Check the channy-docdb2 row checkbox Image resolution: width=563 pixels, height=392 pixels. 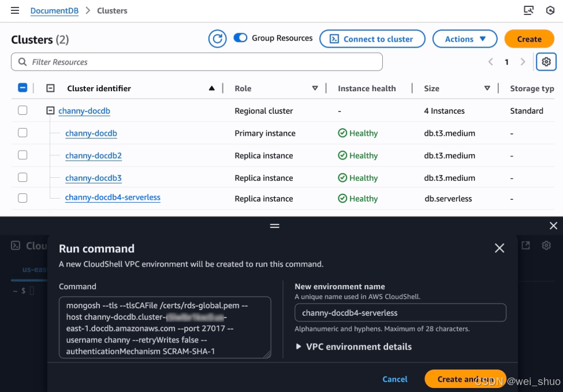pos(23,155)
